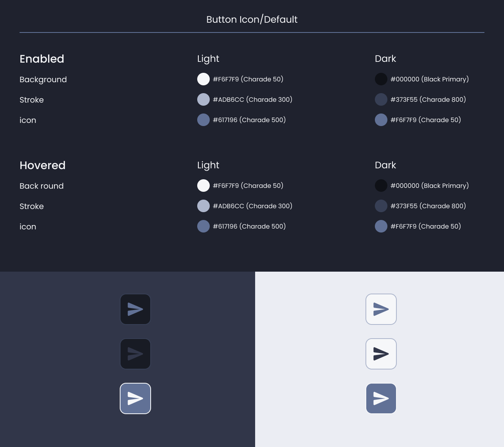The width and height of the screenshot is (504, 447).
Task: Click the send button with blue arrow on dark panel
Action: 135,309
